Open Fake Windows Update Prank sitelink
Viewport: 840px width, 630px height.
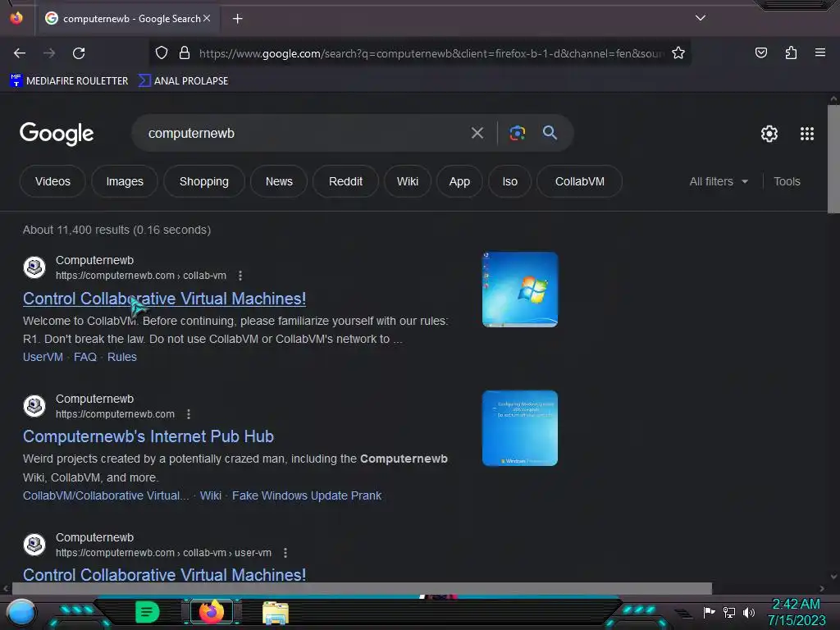(x=307, y=495)
